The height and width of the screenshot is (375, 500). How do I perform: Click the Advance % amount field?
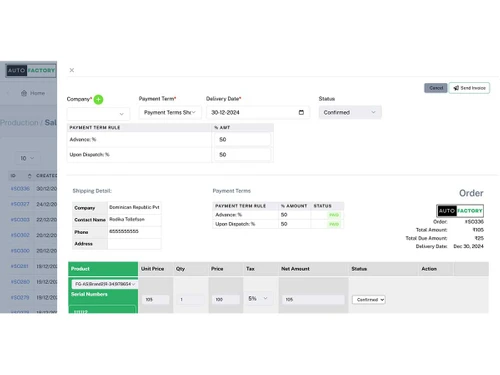pos(242,139)
